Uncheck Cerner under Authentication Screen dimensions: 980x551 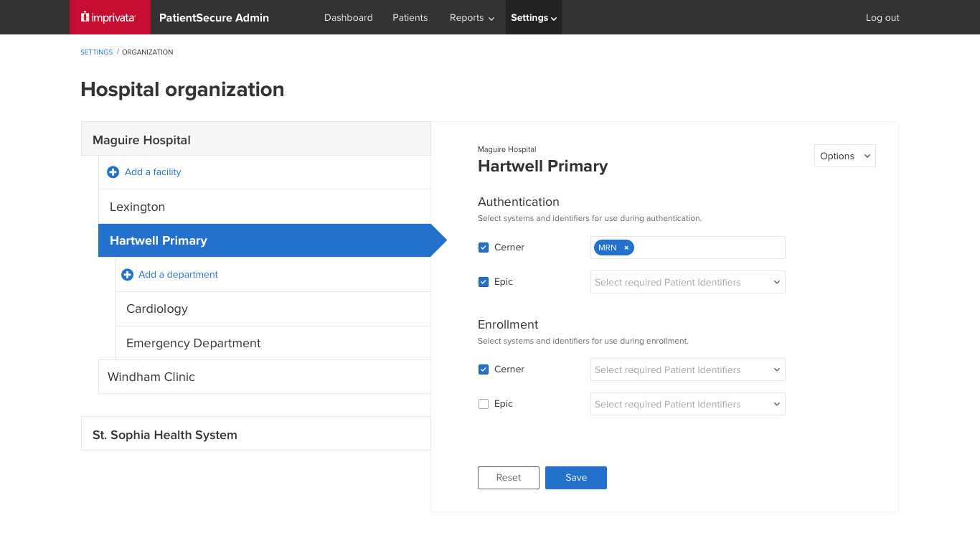point(484,248)
